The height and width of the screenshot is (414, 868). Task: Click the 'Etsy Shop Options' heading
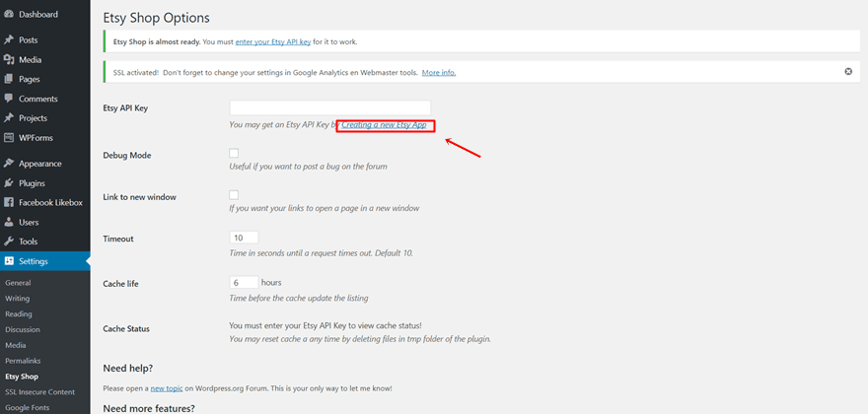click(156, 18)
